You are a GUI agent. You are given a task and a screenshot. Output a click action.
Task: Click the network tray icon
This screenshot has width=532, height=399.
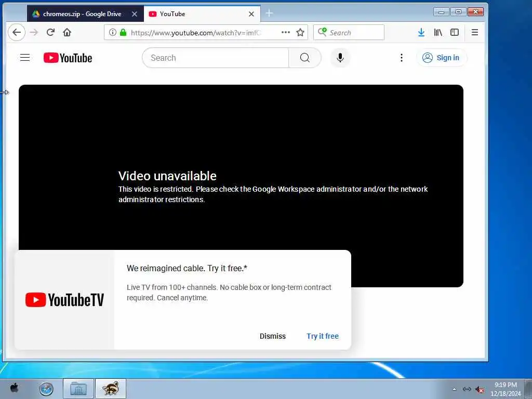tap(467, 389)
